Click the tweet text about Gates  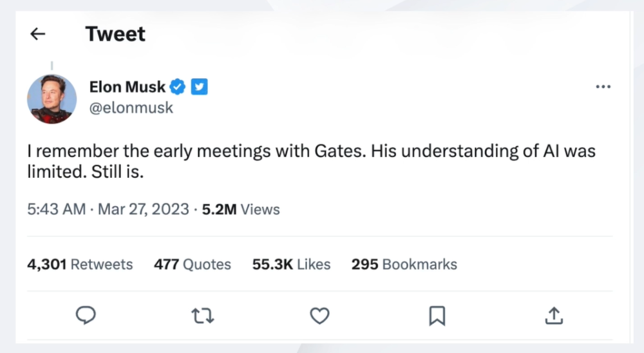(x=311, y=160)
